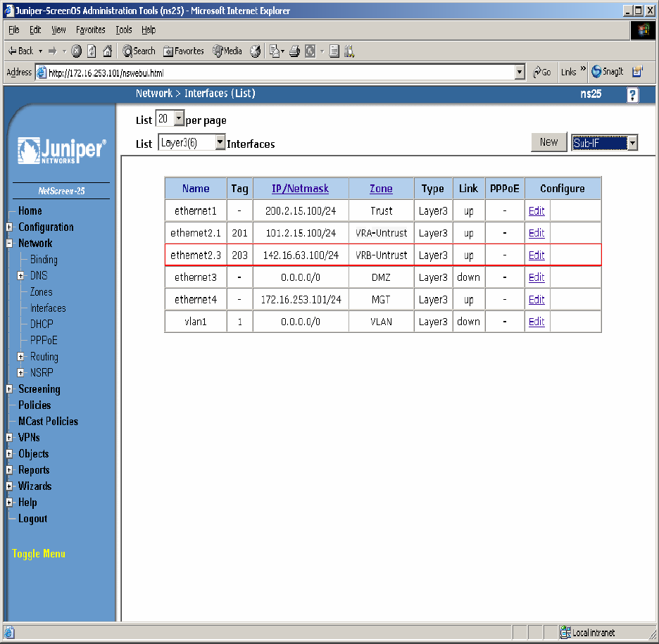This screenshot has width=659, height=644.
Task: Sort by Zone column header
Action: click(381, 189)
